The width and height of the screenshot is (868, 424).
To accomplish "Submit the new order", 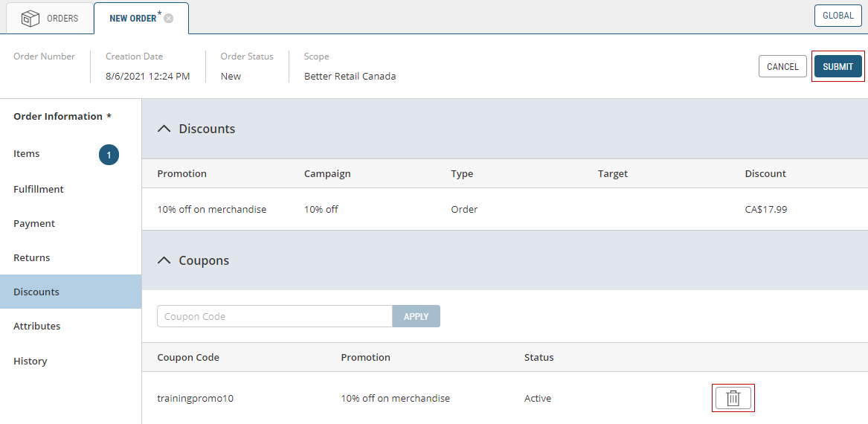I will pyautogui.click(x=838, y=66).
